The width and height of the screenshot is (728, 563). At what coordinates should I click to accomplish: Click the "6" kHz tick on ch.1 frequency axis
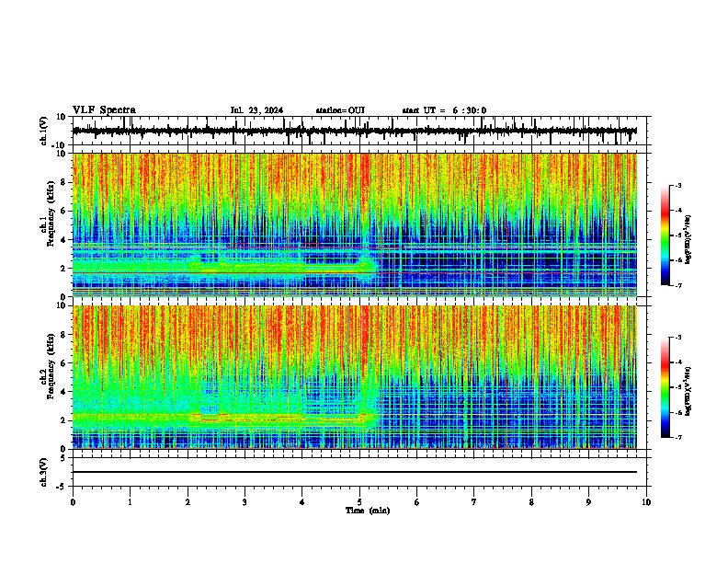click(x=63, y=211)
